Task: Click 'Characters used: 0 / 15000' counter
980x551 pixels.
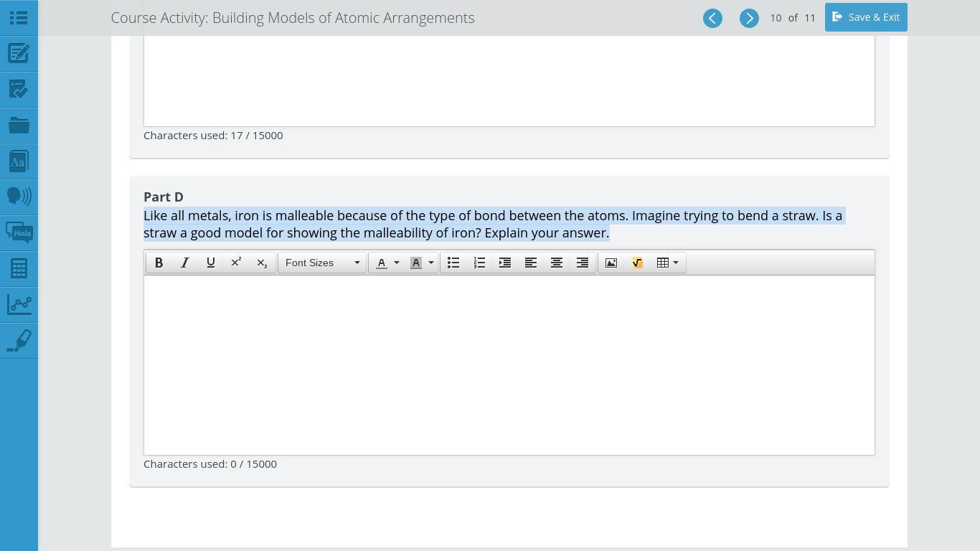Action: pos(210,464)
